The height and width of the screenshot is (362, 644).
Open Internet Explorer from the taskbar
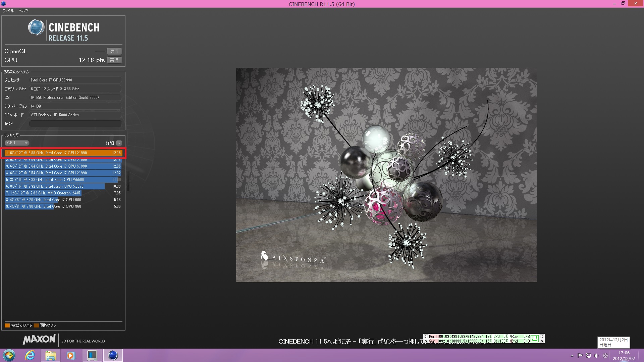[30, 355]
